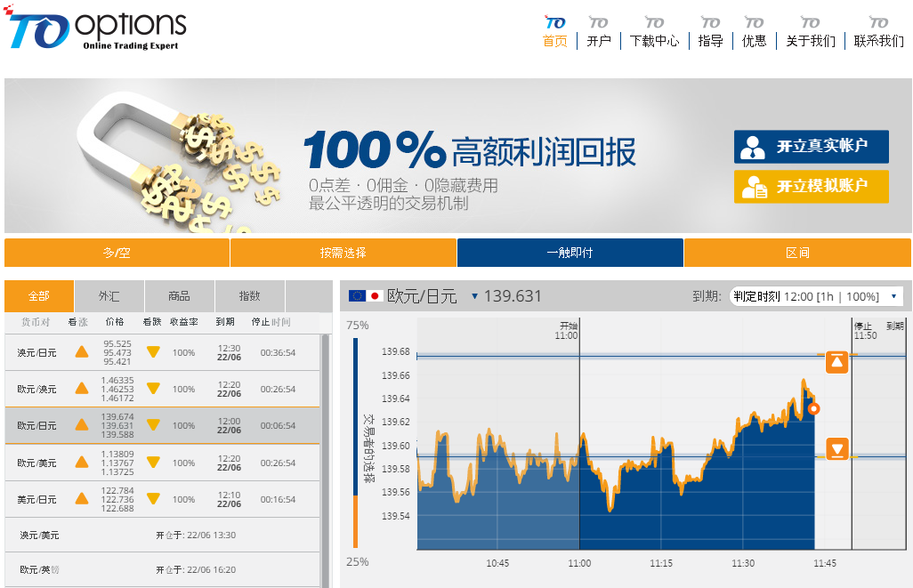Click 100% payout for 澳元/日元
Screen dimensions: 913x588
184,353
